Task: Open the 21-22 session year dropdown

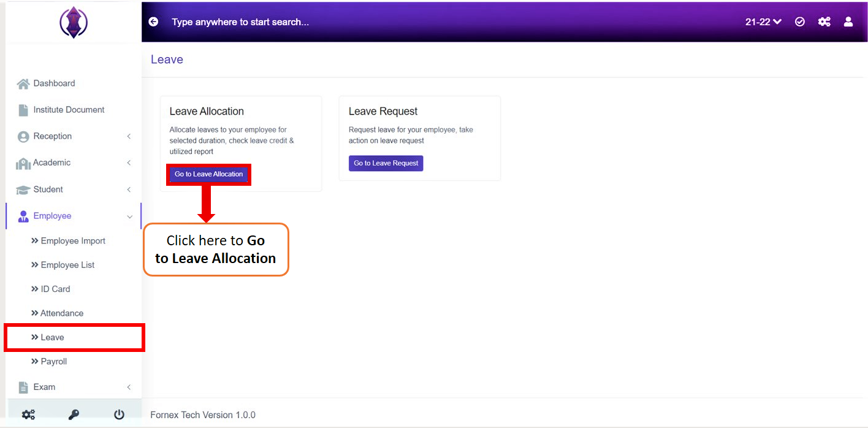Action: tap(763, 21)
